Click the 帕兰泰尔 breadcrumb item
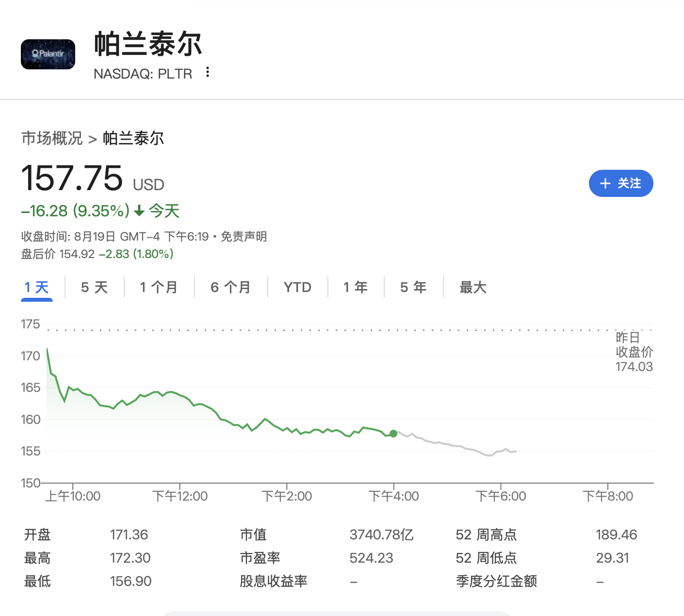 [x=133, y=138]
